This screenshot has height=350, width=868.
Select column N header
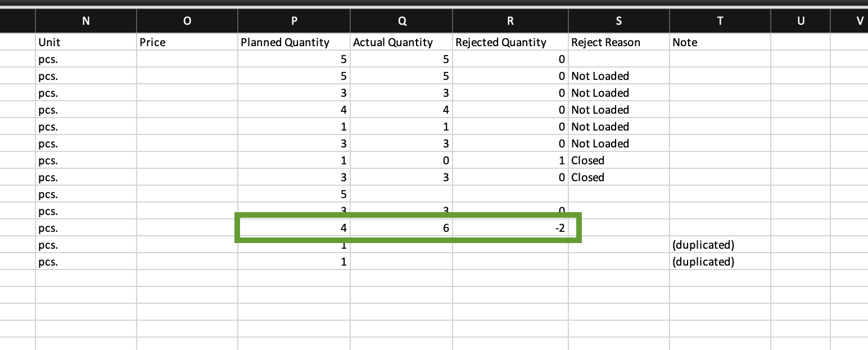coord(85,21)
